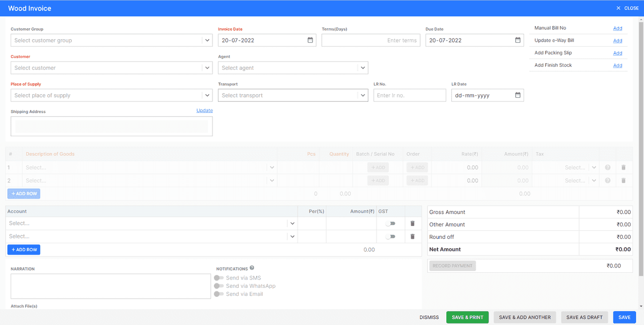Open the Invoice Date calendar picker icon
Image resolution: width=644 pixels, height=325 pixels.
pyautogui.click(x=310, y=40)
